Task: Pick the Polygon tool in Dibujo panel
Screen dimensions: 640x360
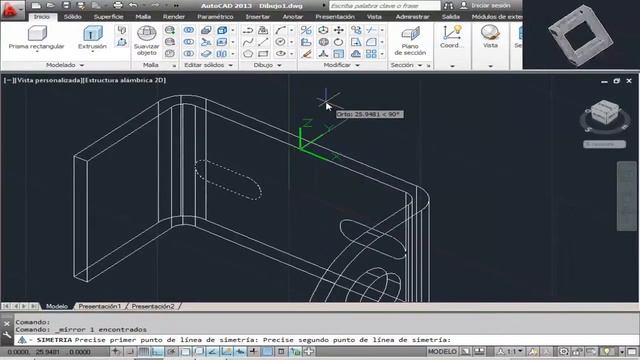Action: [x=248, y=53]
